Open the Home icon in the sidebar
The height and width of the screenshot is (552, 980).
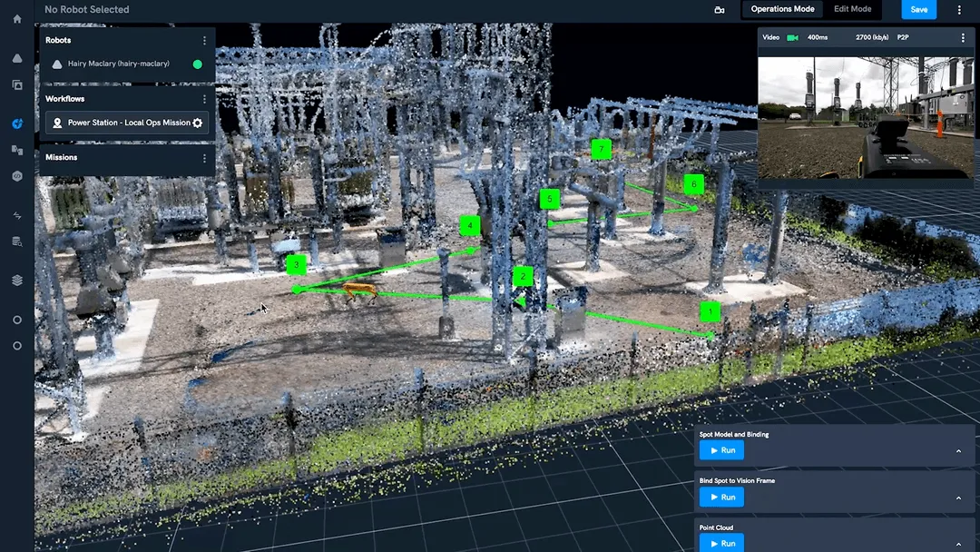pyautogui.click(x=16, y=18)
